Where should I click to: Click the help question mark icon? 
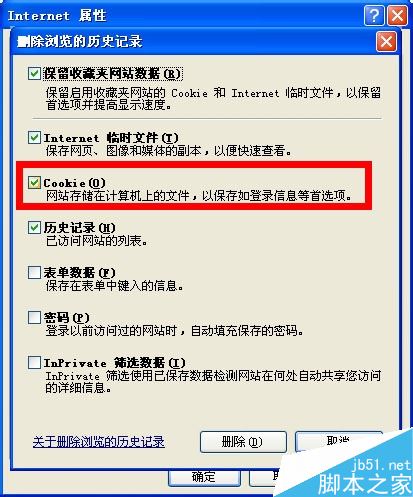pos(373,15)
